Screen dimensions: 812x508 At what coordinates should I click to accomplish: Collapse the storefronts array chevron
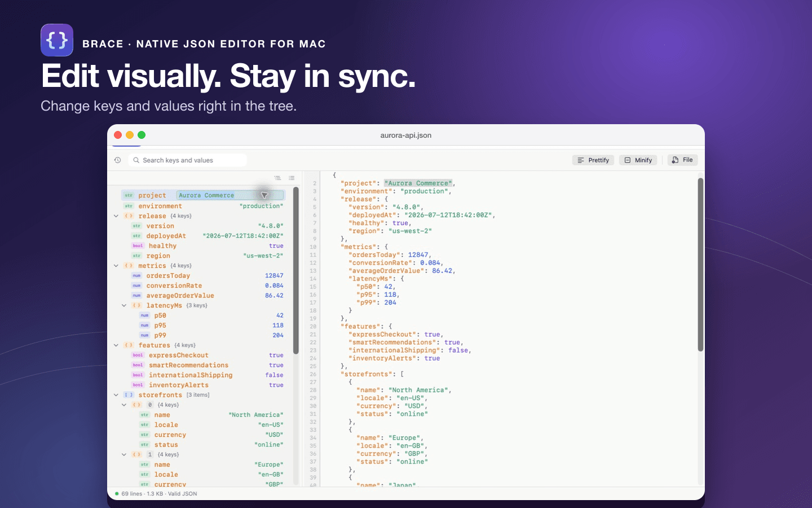click(x=116, y=395)
